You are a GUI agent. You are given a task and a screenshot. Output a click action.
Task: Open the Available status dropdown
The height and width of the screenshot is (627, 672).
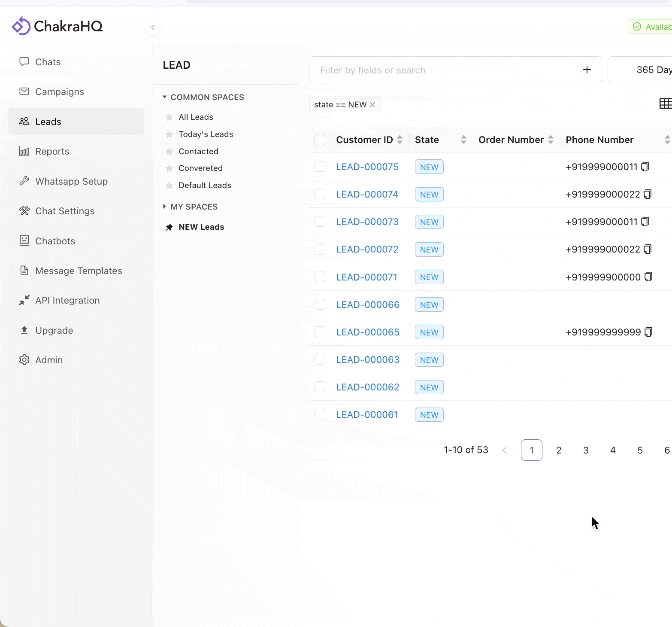point(651,27)
